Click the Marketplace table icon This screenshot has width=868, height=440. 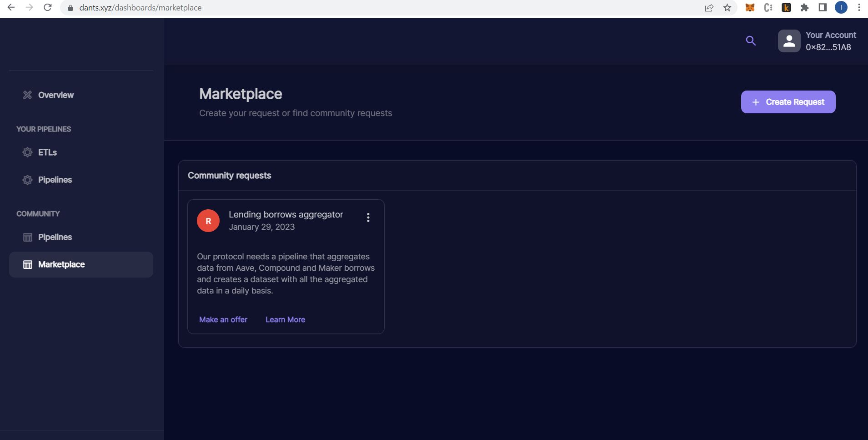point(28,264)
